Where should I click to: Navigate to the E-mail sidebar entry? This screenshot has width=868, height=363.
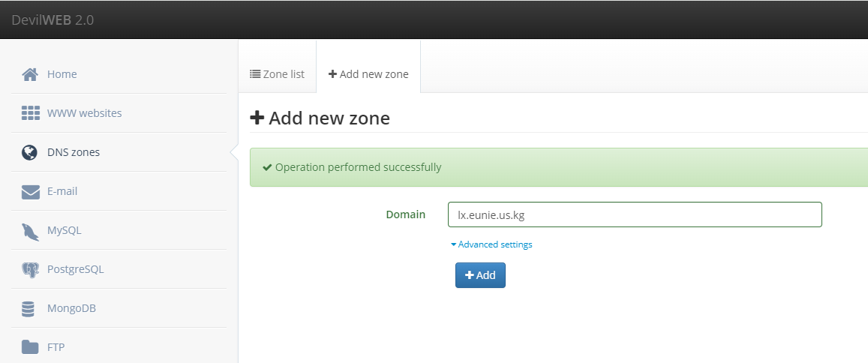[x=119, y=191]
